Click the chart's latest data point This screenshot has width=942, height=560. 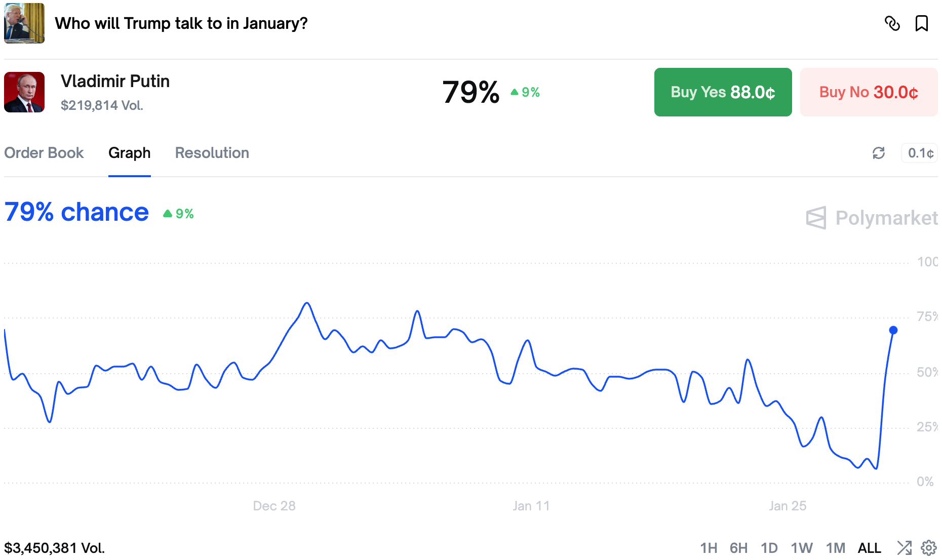click(x=893, y=330)
